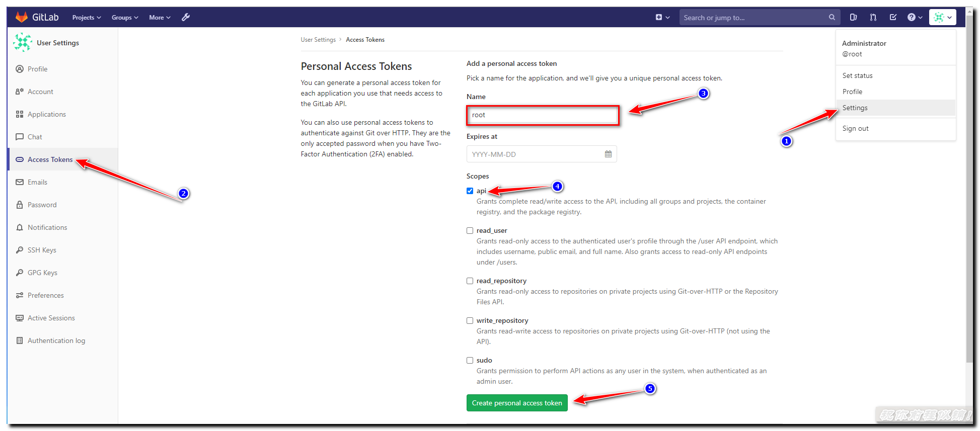980x431 pixels.
Task: Open the calendar icon in Expires at
Action: [x=608, y=154]
